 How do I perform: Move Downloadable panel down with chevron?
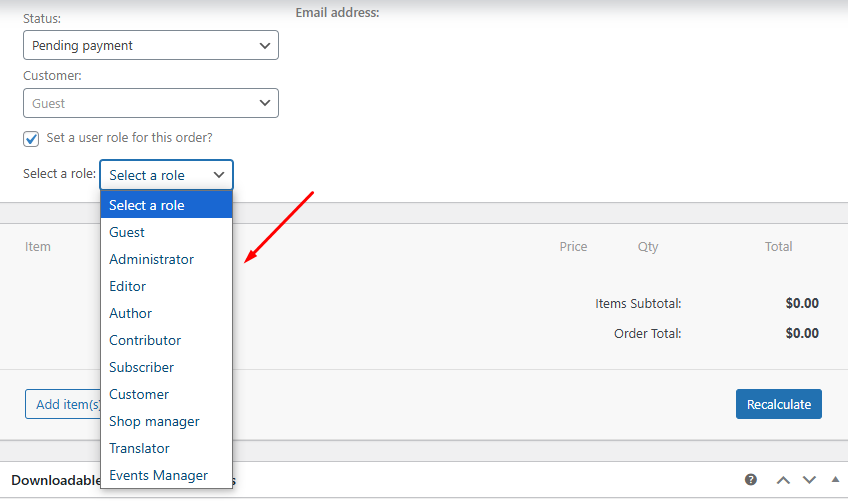click(809, 480)
